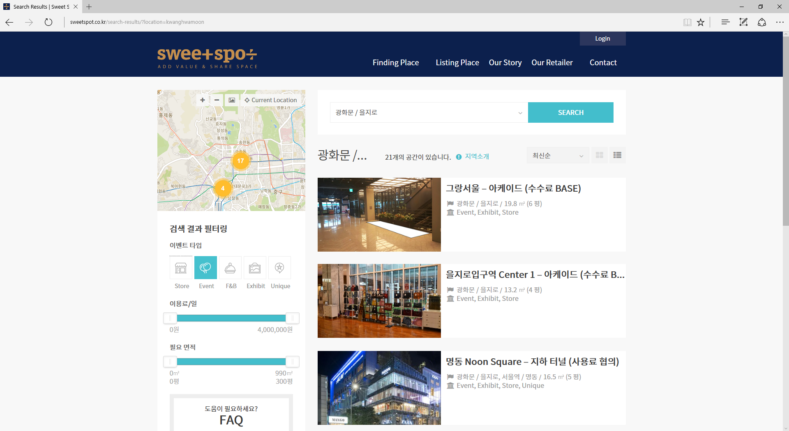Image resolution: width=789 pixels, height=431 pixels.
Task: Click the left handle of 이용료/일 slider
Action: coord(170,318)
